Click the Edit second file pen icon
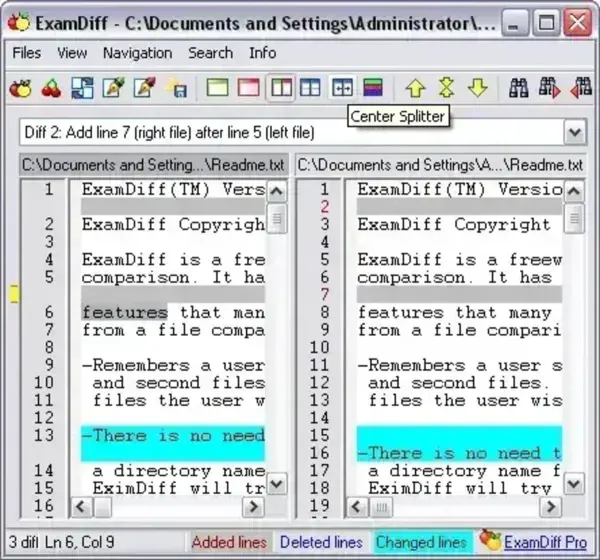600x560 pixels. coord(144,88)
